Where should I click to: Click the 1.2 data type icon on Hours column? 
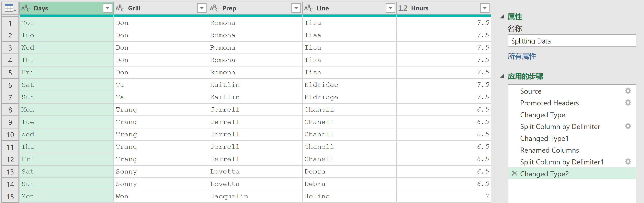coord(402,8)
